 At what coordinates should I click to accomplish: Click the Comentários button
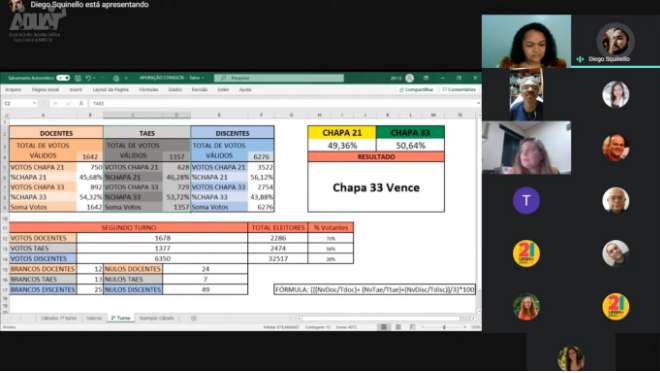pyautogui.click(x=459, y=90)
